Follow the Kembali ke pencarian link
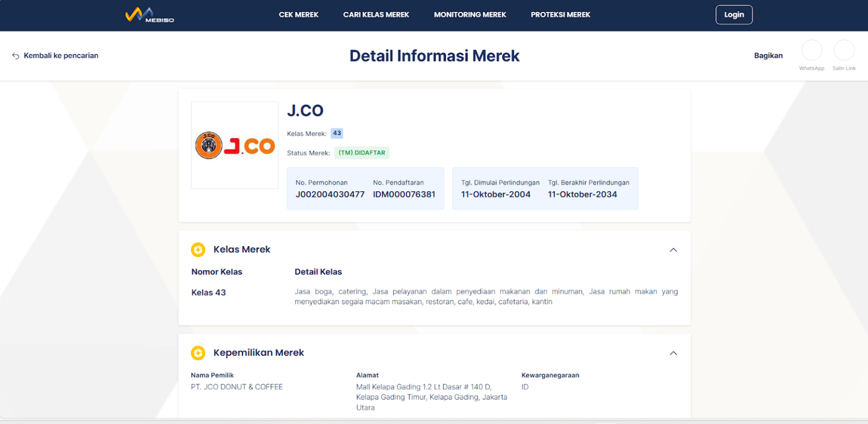Screen dimensions: 868x424 (60, 55)
